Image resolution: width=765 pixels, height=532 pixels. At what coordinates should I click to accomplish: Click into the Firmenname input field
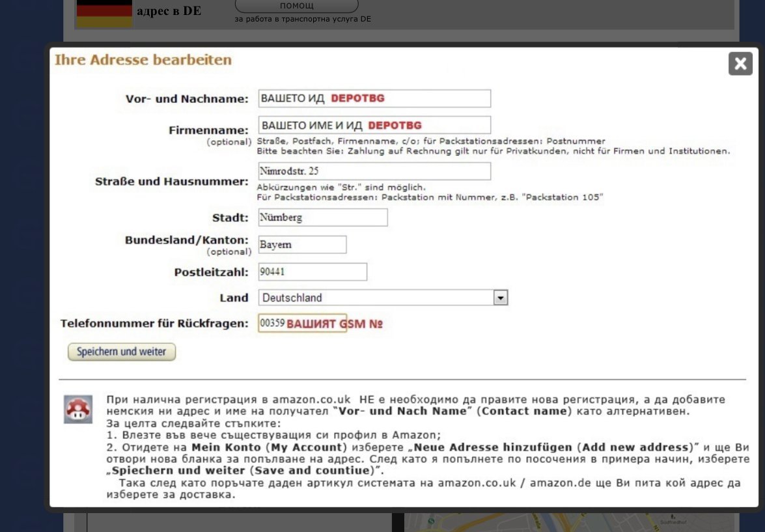click(x=374, y=125)
